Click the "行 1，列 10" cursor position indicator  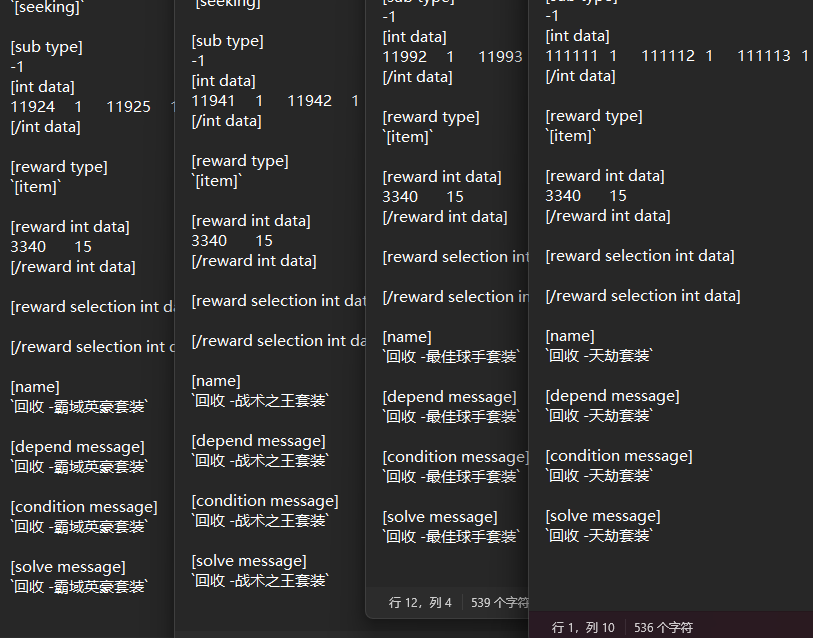tap(583, 627)
